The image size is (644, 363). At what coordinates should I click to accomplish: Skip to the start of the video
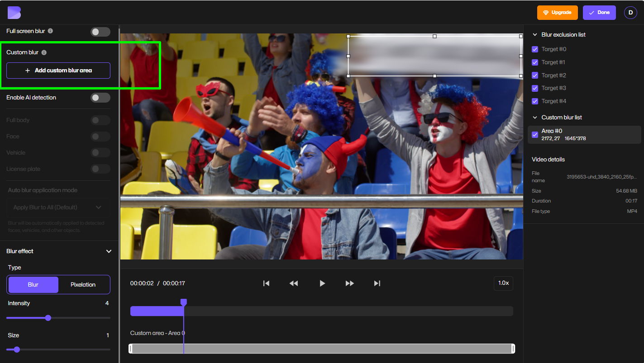pos(266,283)
